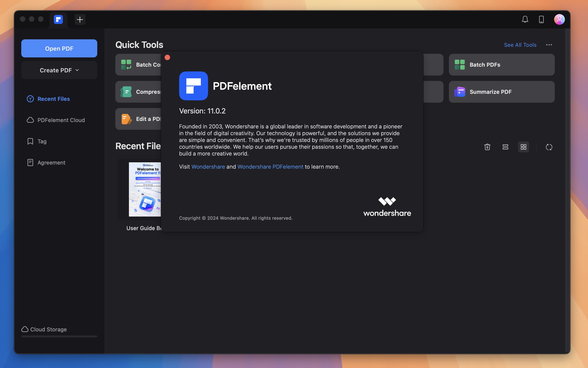Add a new tab with the plus icon
This screenshot has width=588, height=368.
[x=80, y=19]
